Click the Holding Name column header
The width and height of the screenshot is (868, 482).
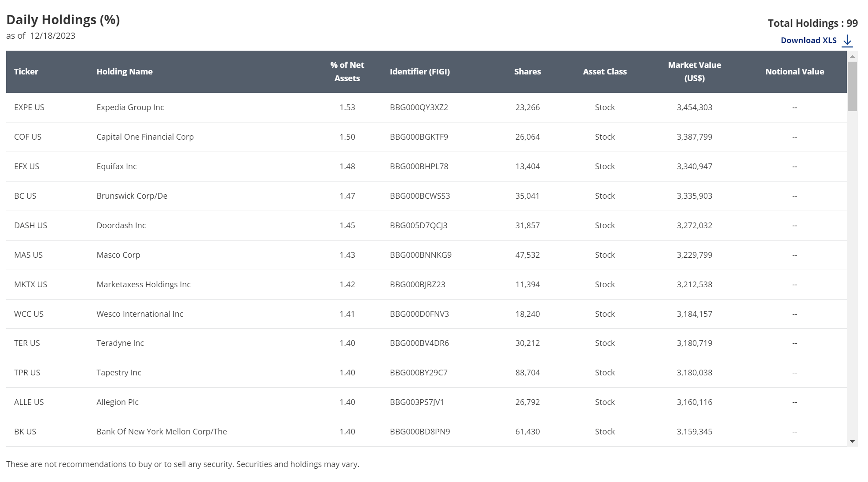(125, 72)
